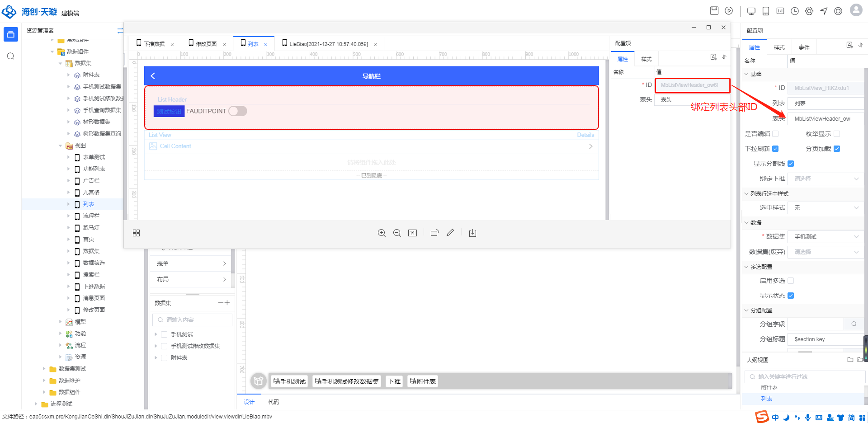Screen dimensions: 868x423
Task: Open the 选中样式 dropdown
Action: point(826,208)
